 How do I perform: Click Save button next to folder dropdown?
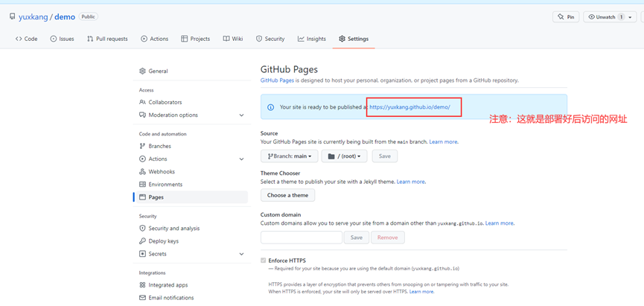(x=385, y=156)
